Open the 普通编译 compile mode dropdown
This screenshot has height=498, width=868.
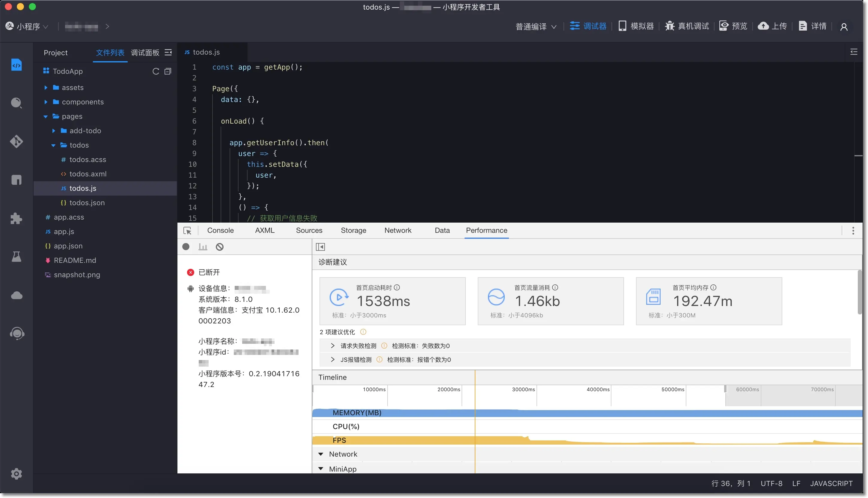(536, 26)
